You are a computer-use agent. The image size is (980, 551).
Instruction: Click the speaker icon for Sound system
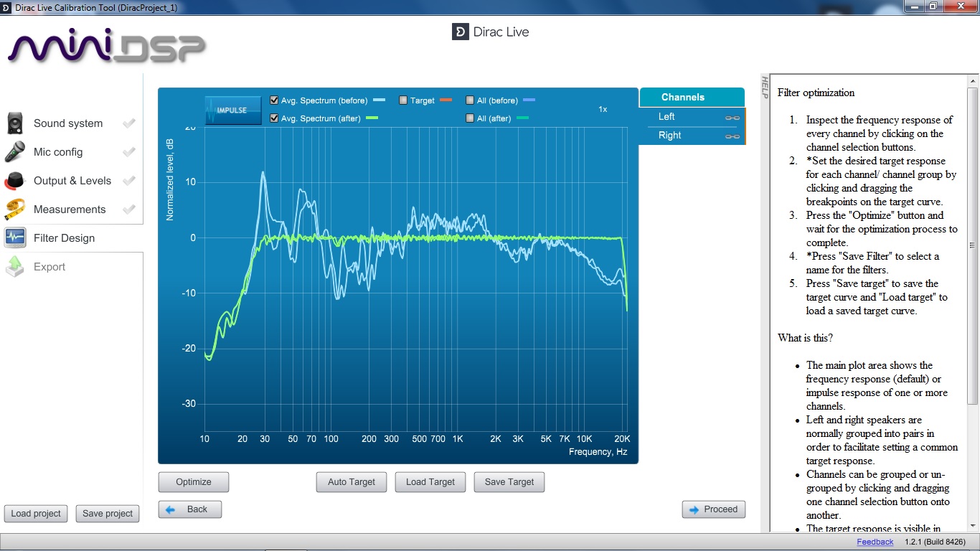point(16,123)
